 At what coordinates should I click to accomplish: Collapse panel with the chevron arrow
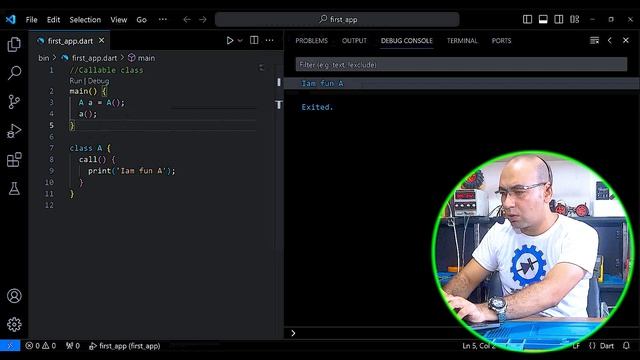[610, 40]
